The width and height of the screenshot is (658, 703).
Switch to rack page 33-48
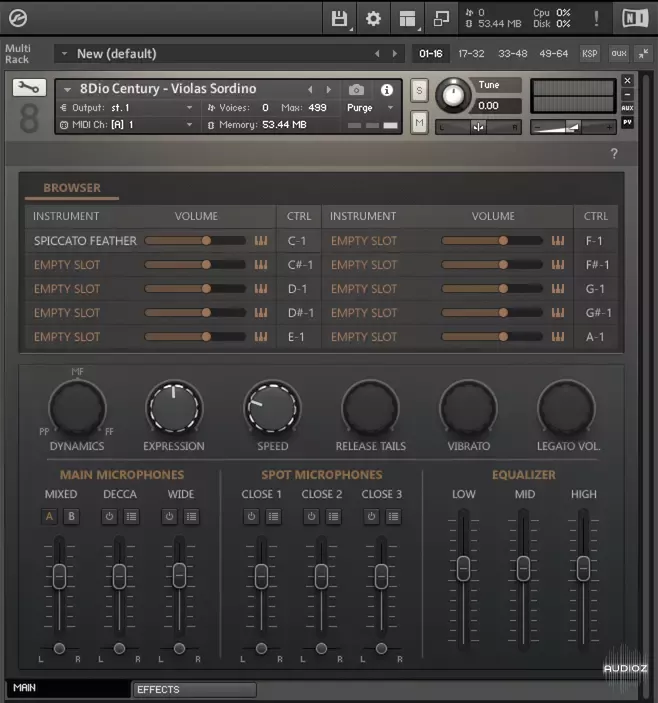[x=513, y=54]
